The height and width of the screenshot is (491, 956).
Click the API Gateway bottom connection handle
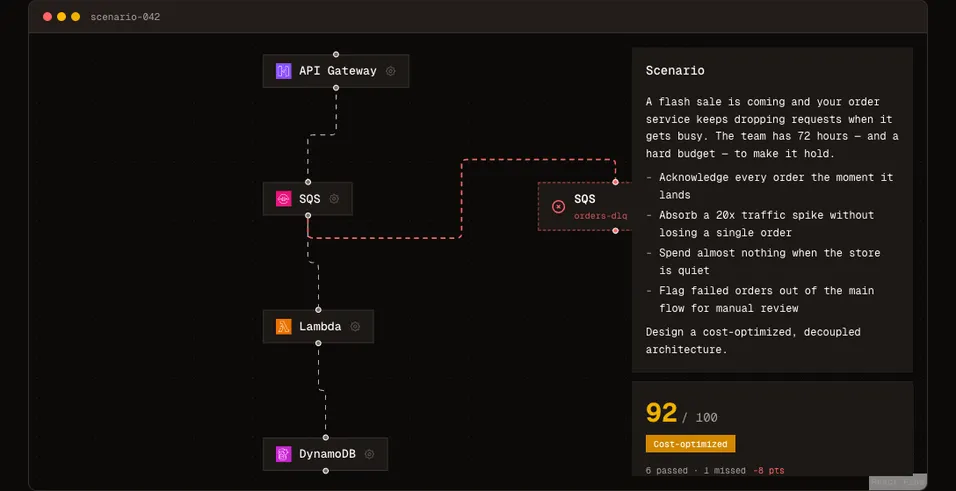point(336,88)
